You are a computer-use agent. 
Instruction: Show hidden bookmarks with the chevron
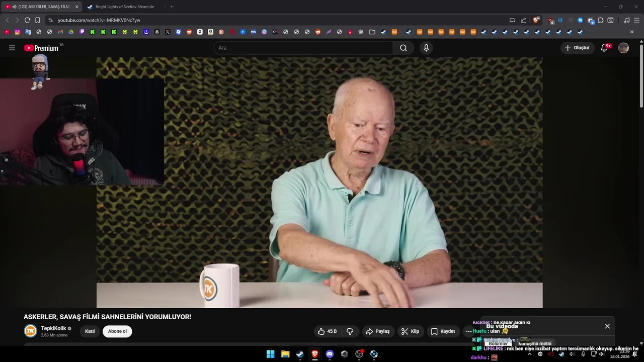tap(632, 32)
